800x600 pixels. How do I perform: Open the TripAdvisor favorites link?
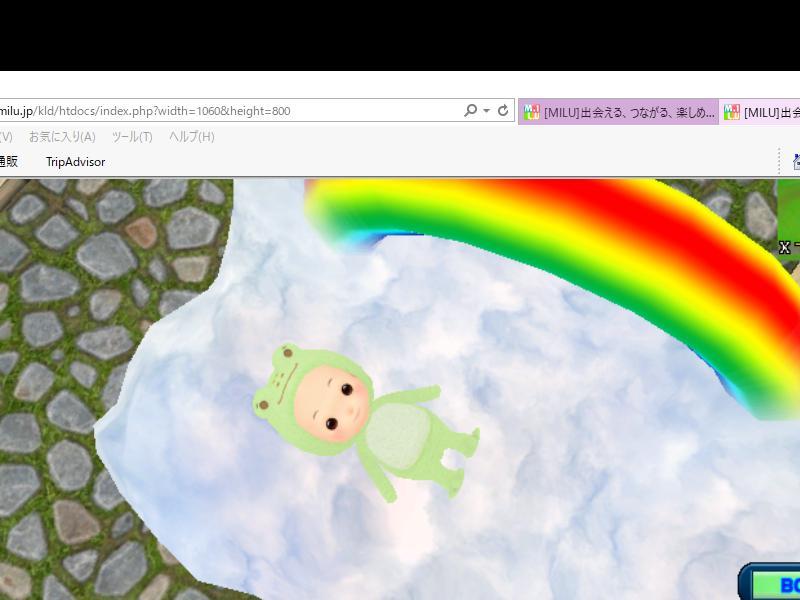(75, 162)
